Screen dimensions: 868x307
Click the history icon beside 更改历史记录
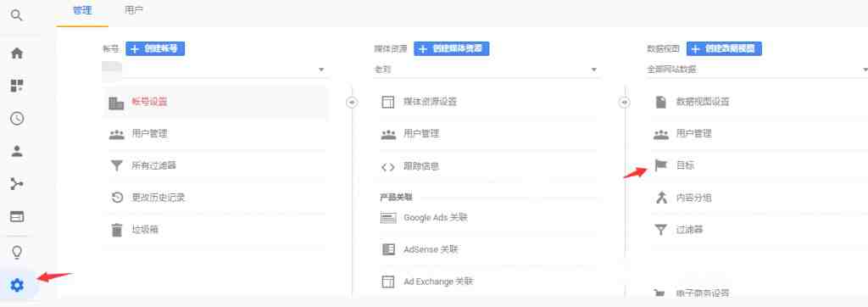point(116,198)
